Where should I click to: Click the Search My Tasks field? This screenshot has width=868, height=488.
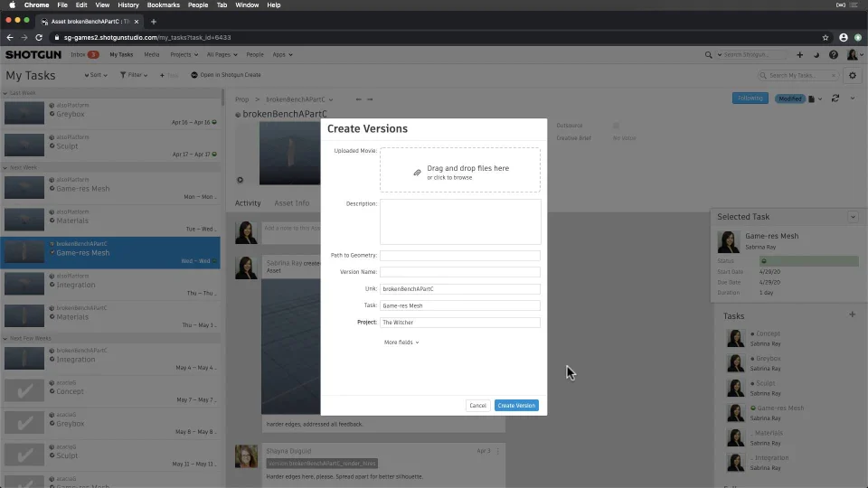coord(797,75)
